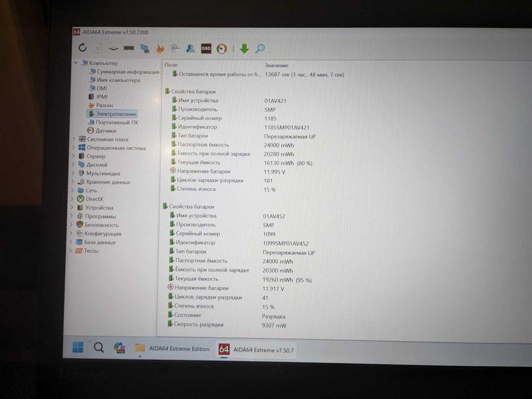This screenshot has width=532, height=399.
Task: Select value 01AV452
Action: [274, 217]
